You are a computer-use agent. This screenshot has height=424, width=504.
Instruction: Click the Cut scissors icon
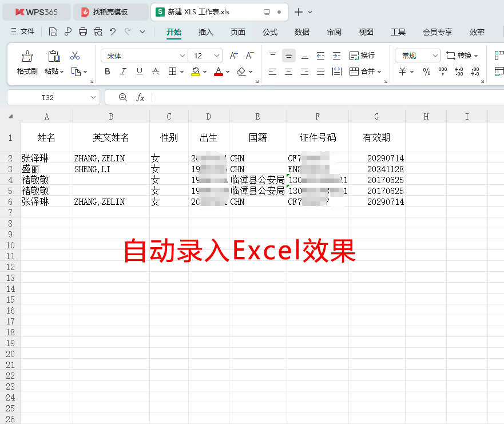[74, 55]
